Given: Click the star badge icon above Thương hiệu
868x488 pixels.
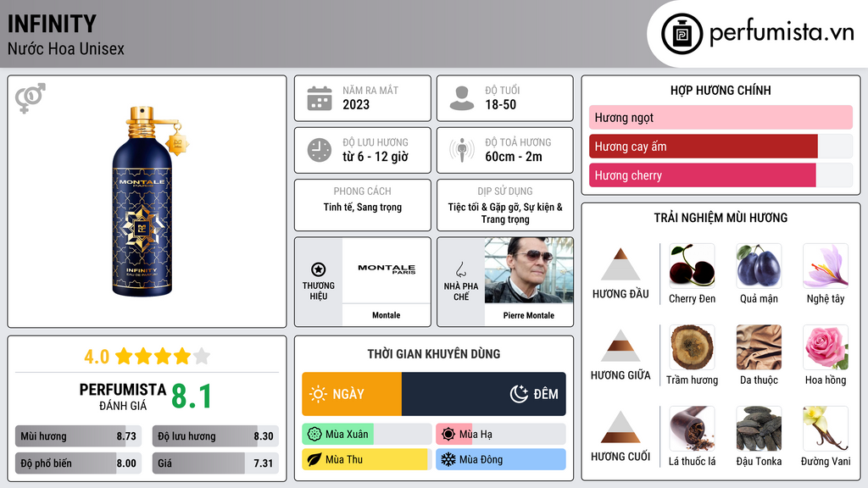Looking at the screenshot, I should [319, 269].
